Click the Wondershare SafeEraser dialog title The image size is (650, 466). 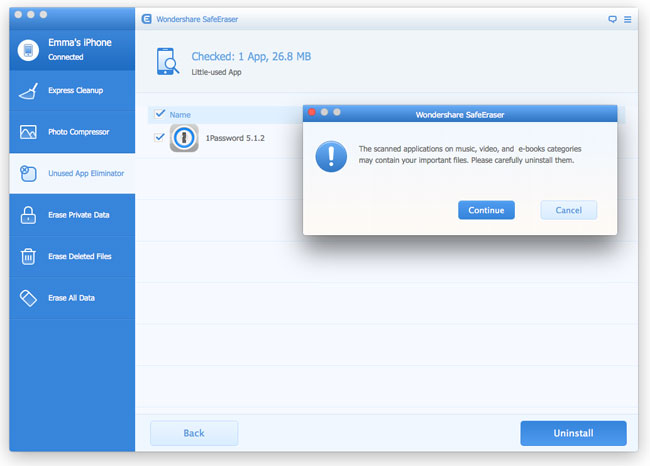pos(460,115)
